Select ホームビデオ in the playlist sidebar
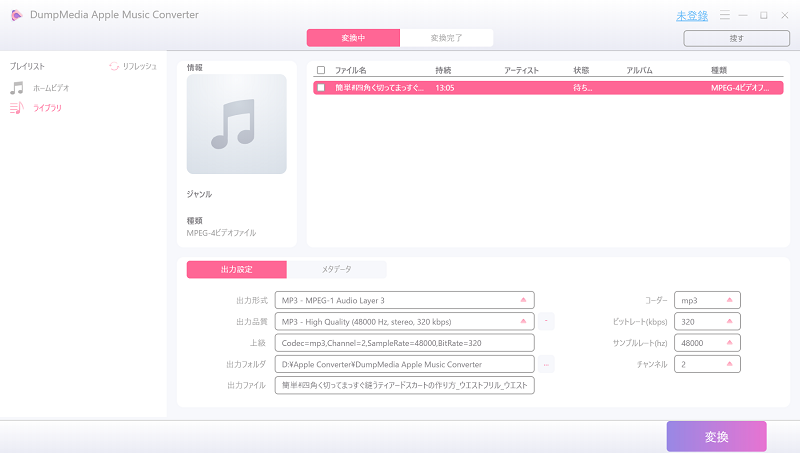800x453 pixels. click(x=51, y=88)
